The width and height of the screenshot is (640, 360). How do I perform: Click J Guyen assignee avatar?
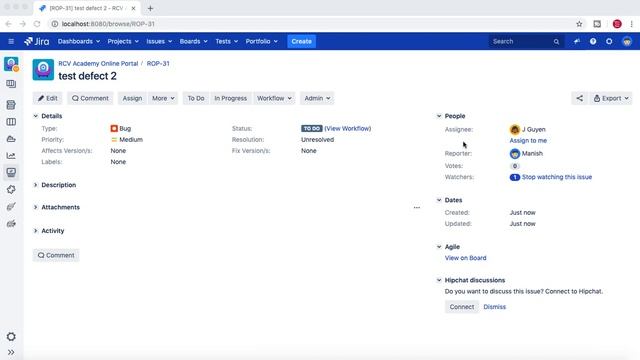(514, 129)
